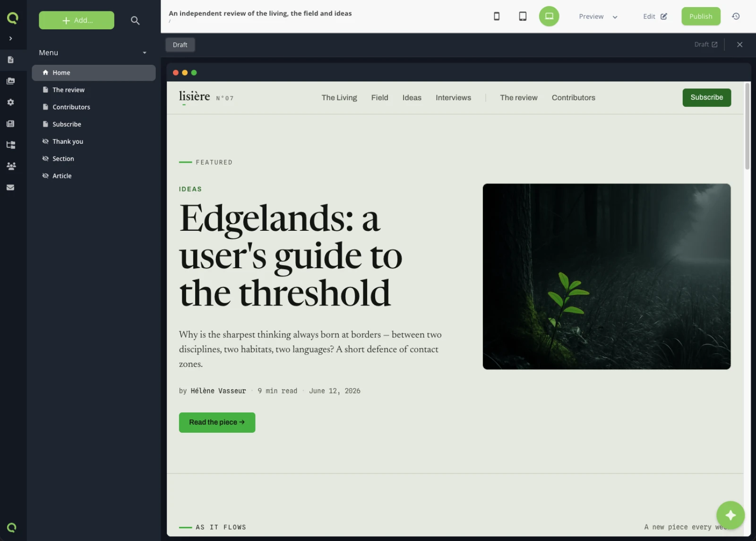Click the preview vertical scrollbar
The image size is (756, 541).
tap(747, 126)
